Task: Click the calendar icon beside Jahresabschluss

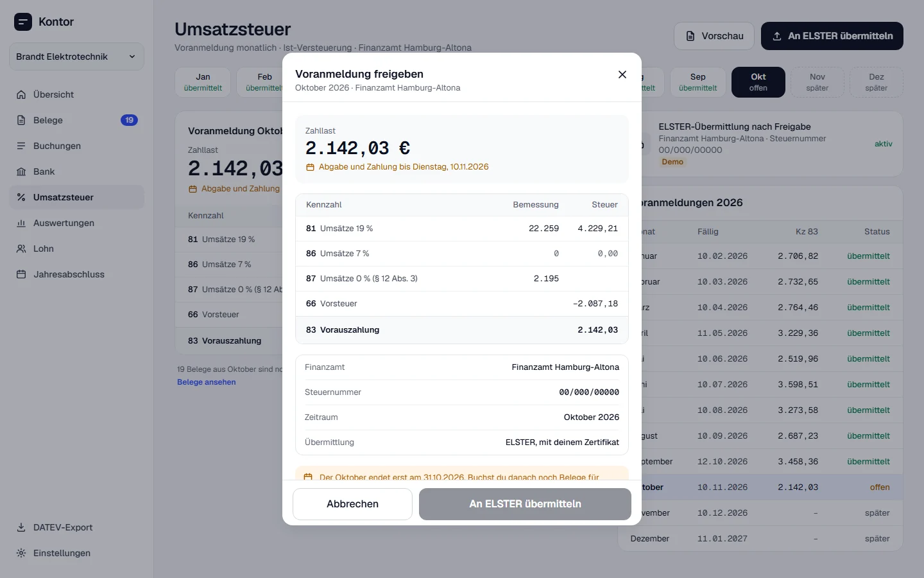Action: [21, 274]
